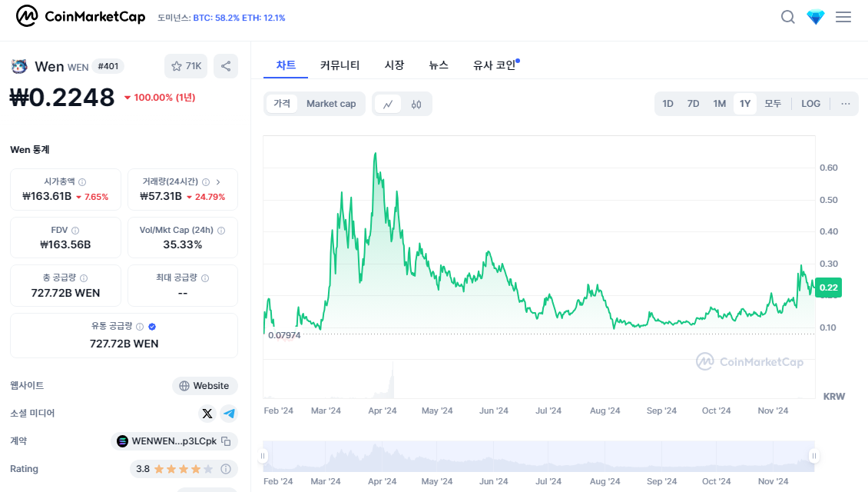Viewport: 868px width, 492px height.
Task: Click the 100.00% (1년) price change
Action: point(160,98)
